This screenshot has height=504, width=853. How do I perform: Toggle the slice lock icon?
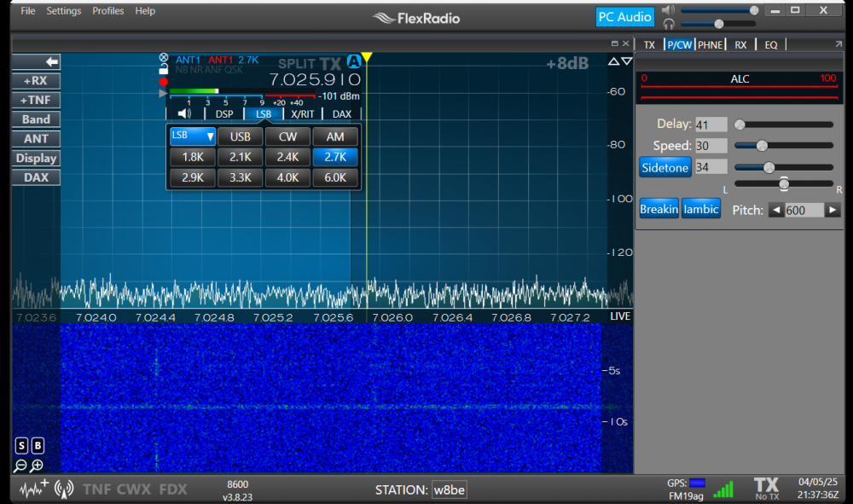pyautogui.click(x=163, y=69)
